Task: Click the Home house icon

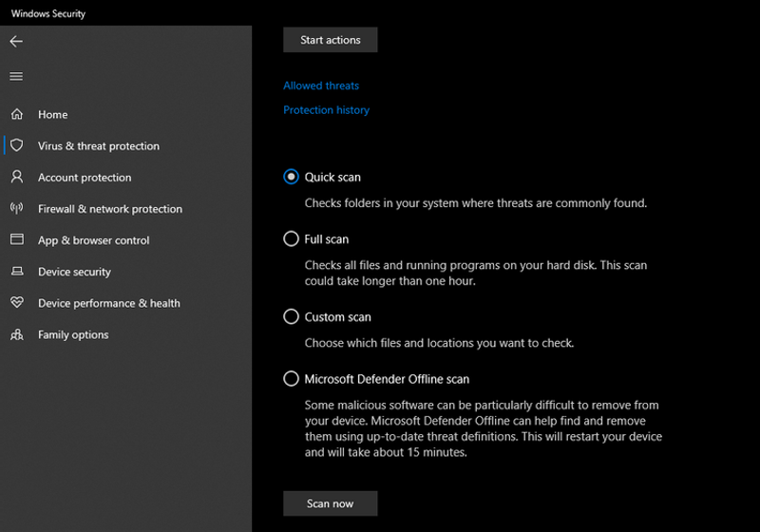Action: pos(16,115)
